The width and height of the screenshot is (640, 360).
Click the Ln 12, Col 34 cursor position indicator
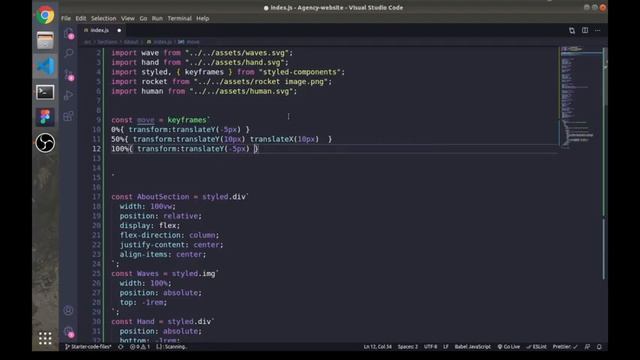pos(378,347)
